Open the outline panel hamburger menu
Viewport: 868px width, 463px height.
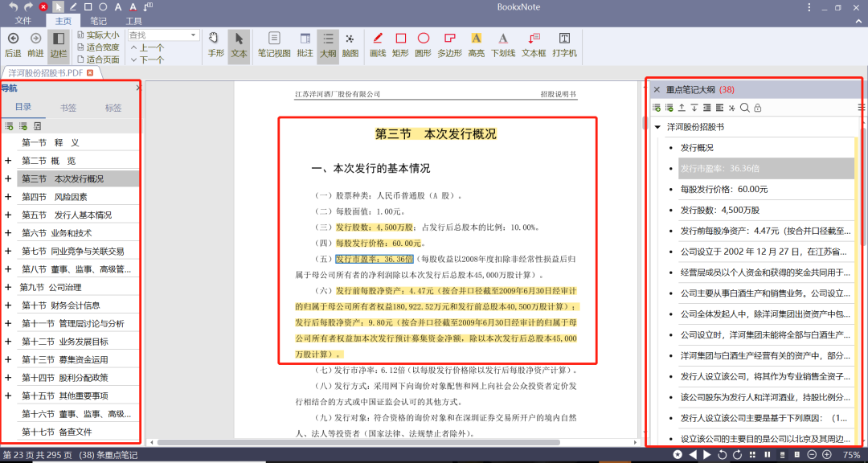[x=862, y=108]
